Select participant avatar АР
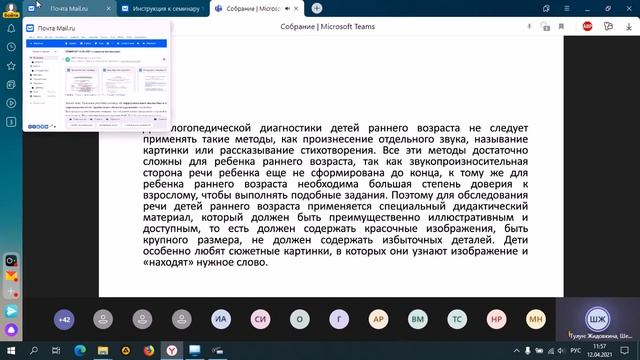The width and height of the screenshot is (640, 360). tap(378, 319)
